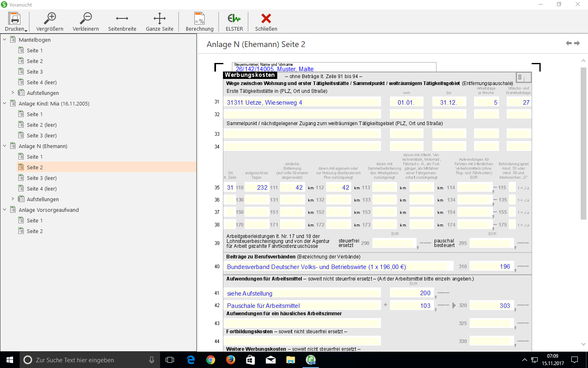Open Anlage N Seite 4 (leer)
Screen dimensions: 588x368
point(42,188)
